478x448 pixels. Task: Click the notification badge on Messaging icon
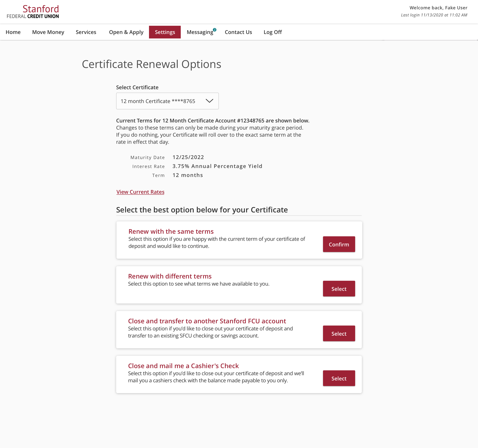pyautogui.click(x=214, y=29)
